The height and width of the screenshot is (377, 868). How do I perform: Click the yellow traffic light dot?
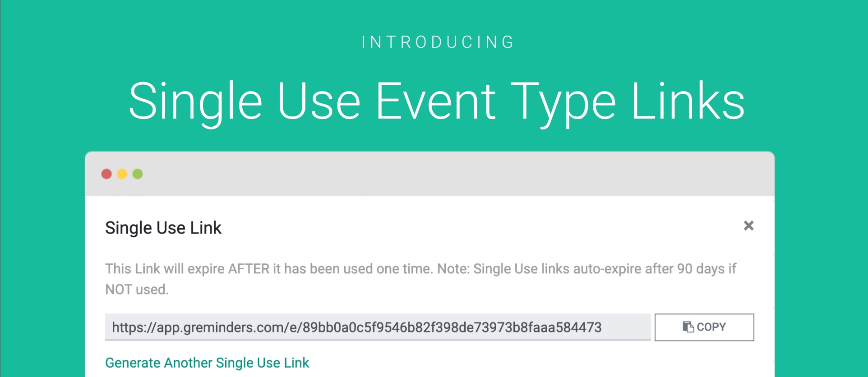[122, 174]
